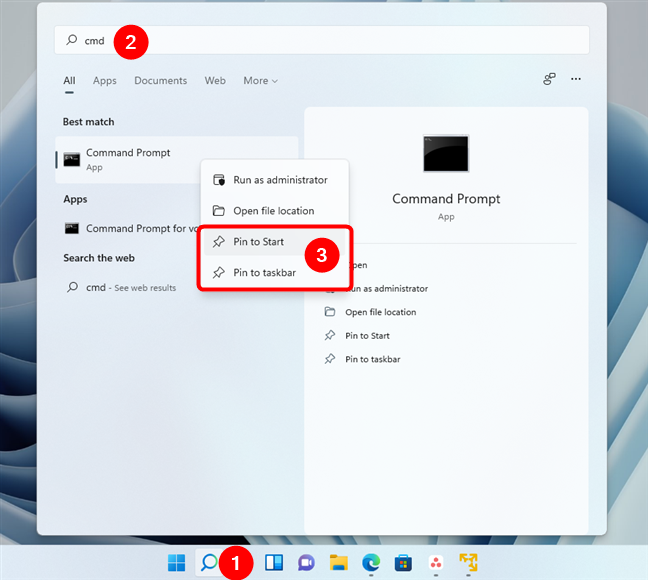Click Open in the right details pane
This screenshot has height=580, width=648.
point(359,265)
